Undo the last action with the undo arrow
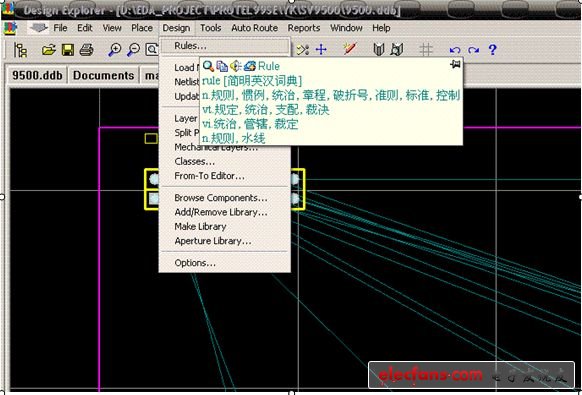Viewport: 582px width, 395px height. 455,50
